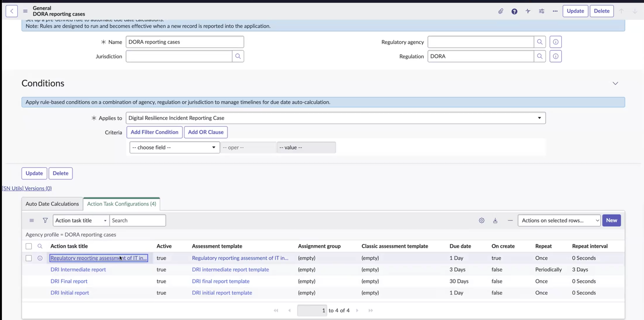Click the header Update button
The height and width of the screenshot is (320, 644).
click(x=575, y=11)
